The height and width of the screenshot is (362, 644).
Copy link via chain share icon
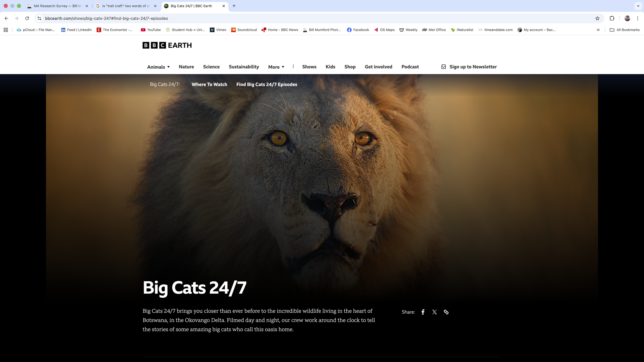point(446,312)
